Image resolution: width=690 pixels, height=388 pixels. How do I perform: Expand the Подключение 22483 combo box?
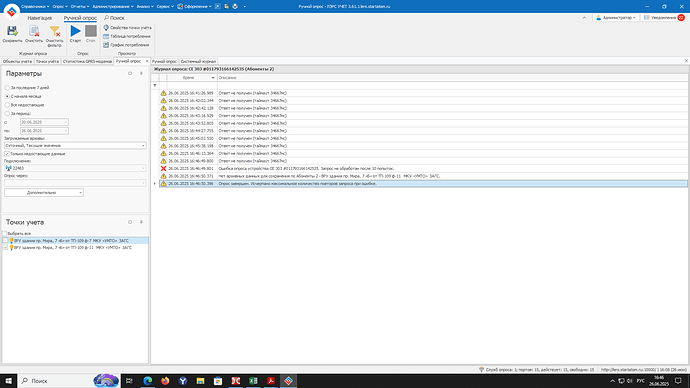pos(143,168)
